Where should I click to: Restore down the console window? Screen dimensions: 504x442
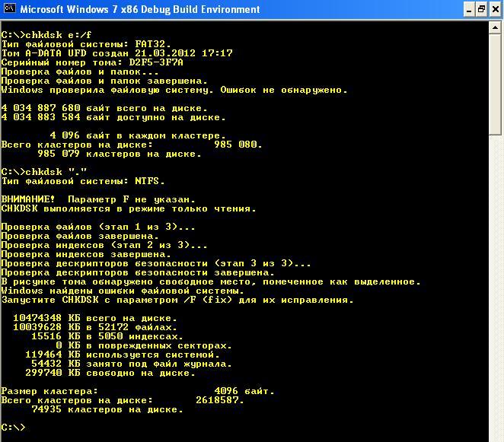(482, 10)
